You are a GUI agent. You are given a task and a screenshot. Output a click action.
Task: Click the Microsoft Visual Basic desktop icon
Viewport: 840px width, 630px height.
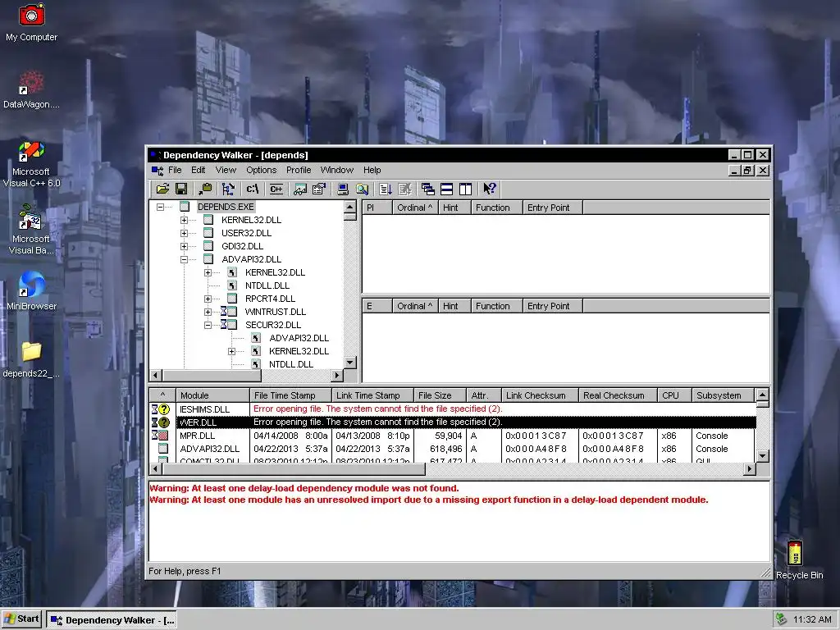(x=30, y=230)
